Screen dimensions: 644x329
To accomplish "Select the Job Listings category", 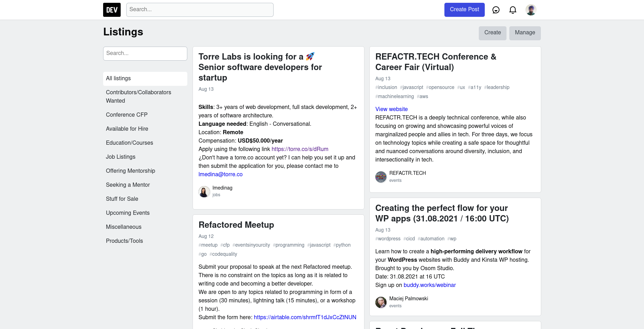I will point(121,157).
